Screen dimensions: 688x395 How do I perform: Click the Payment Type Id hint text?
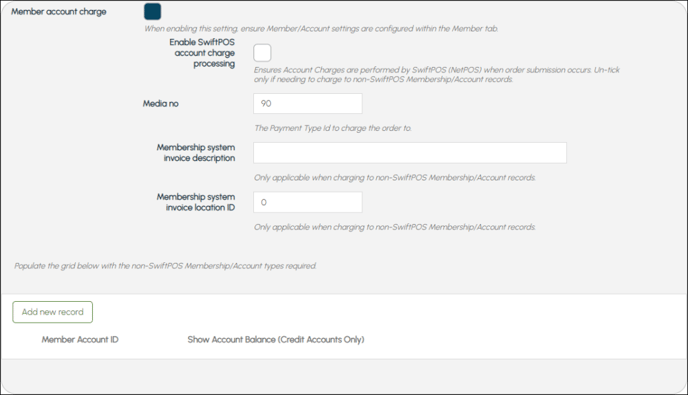(x=333, y=128)
